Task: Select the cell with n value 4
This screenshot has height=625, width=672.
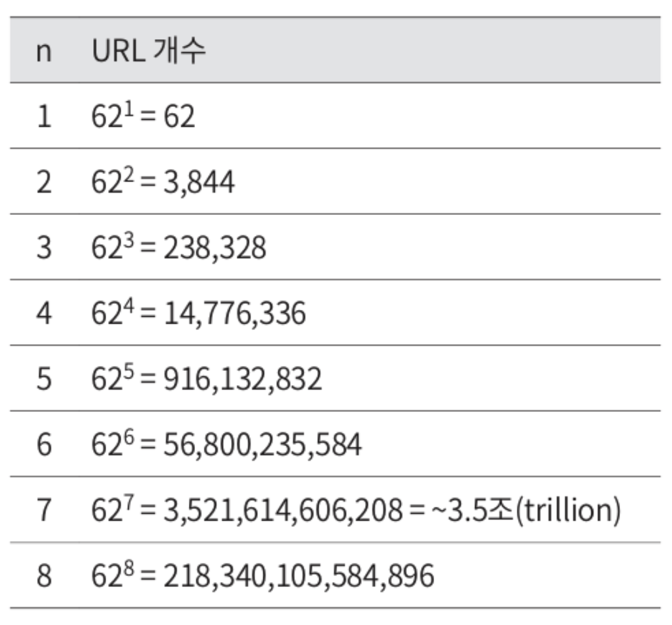Action: point(43,314)
